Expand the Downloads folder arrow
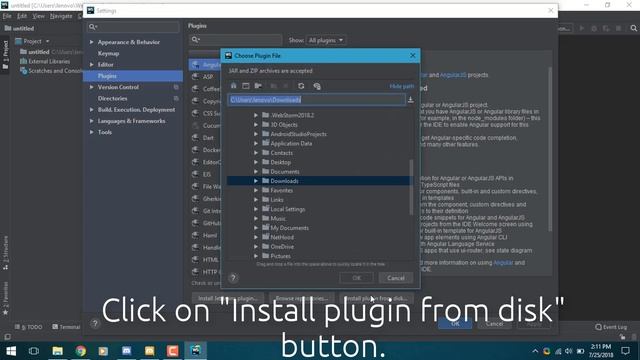The image size is (640, 360). 256,181
